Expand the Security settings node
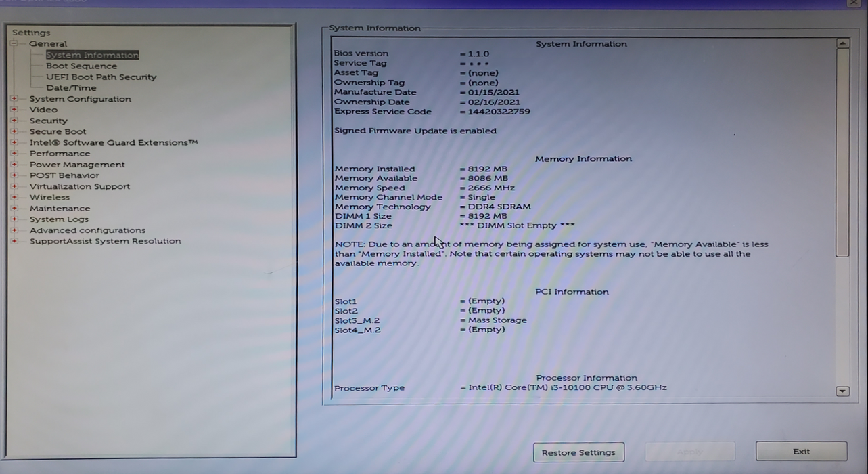The height and width of the screenshot is (474, 868). (x=14, y=121)
